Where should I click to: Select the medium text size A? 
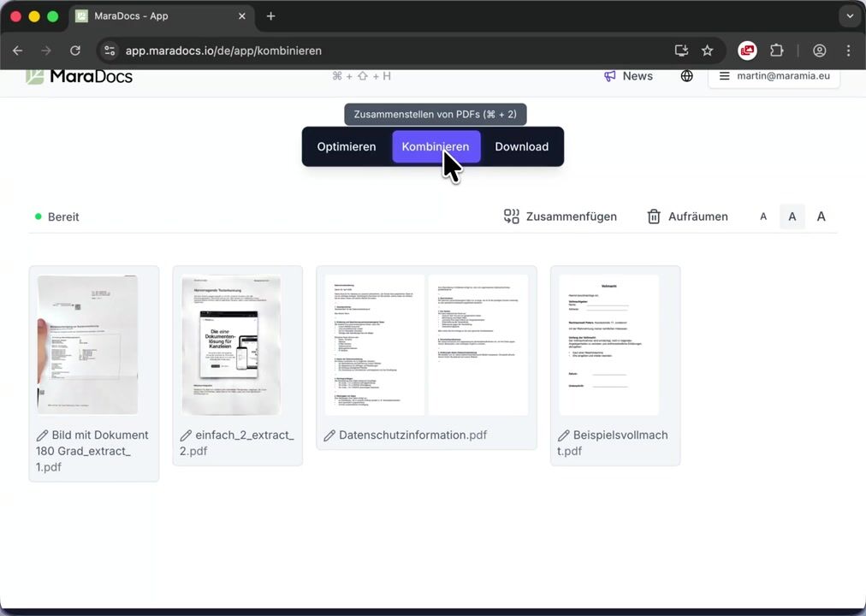(792, 216)
